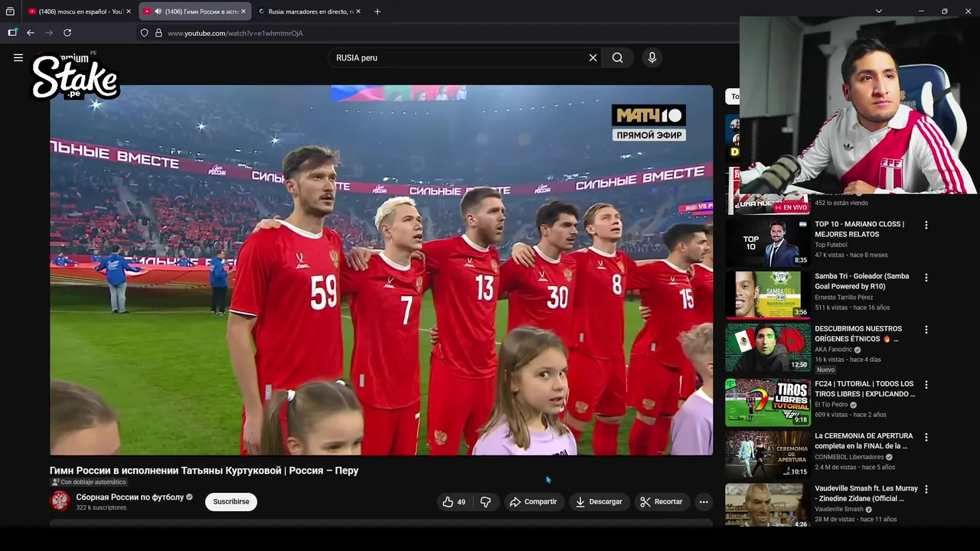Open the AKA Fanodric channel link
Viewport: 980px width, 551px height.
(x=834, y=350)
